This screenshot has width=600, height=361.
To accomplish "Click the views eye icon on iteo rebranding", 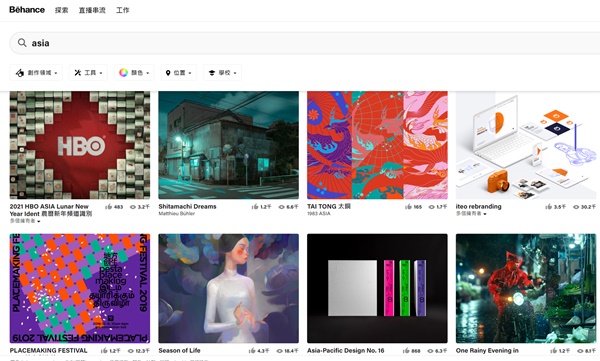I will (x=576, y=207).
